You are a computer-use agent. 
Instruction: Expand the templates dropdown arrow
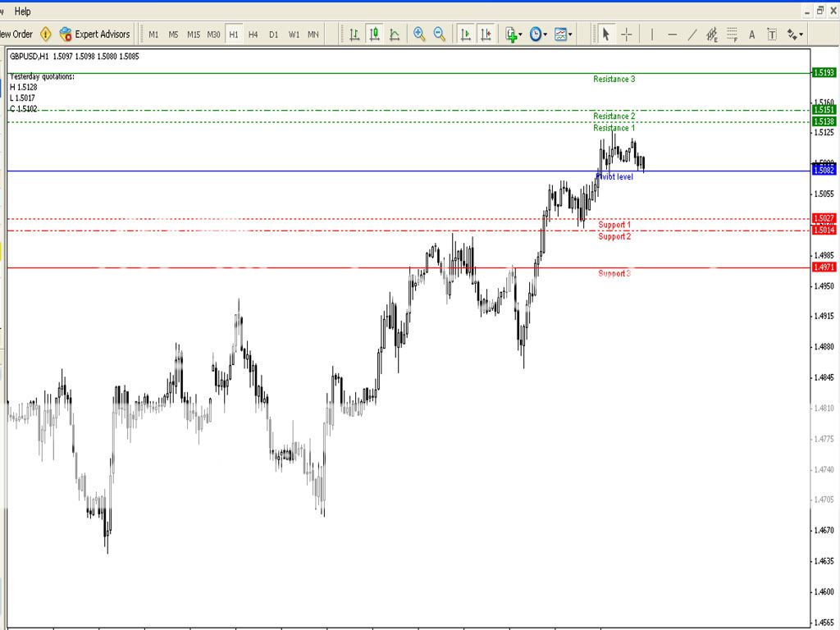[571, 34]
